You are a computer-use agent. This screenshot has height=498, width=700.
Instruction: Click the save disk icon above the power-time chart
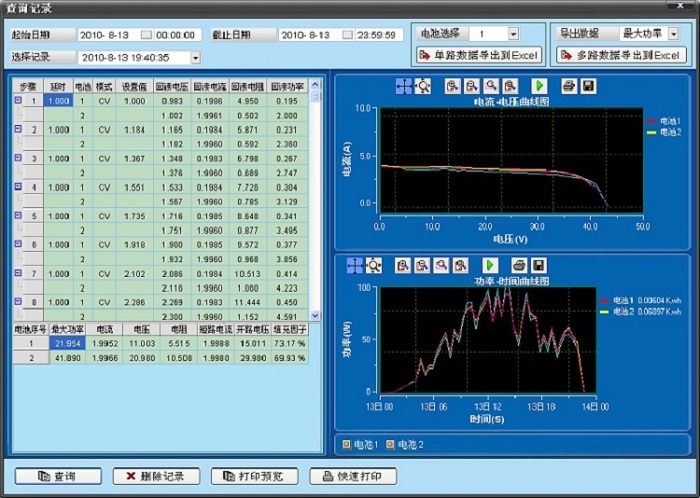click(x=538, y=265)
